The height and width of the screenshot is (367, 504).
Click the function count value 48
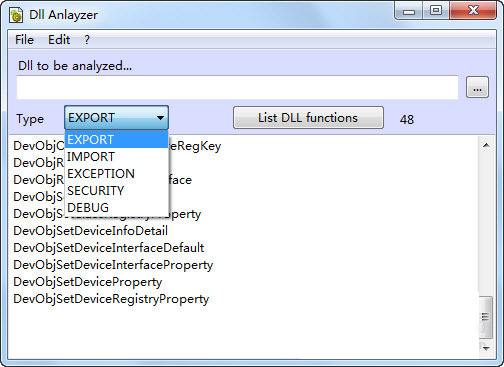click(407, 119)
